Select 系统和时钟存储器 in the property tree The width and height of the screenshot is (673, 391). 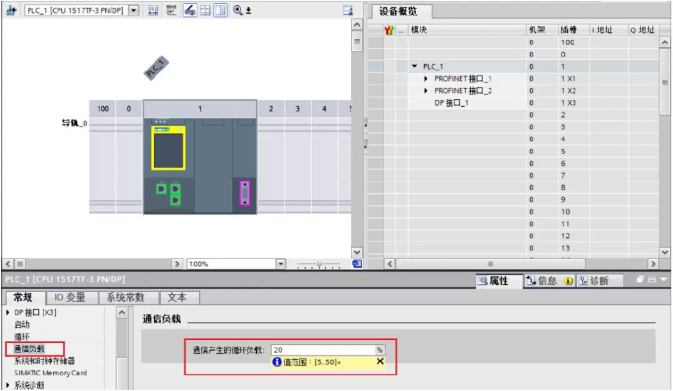45,361
